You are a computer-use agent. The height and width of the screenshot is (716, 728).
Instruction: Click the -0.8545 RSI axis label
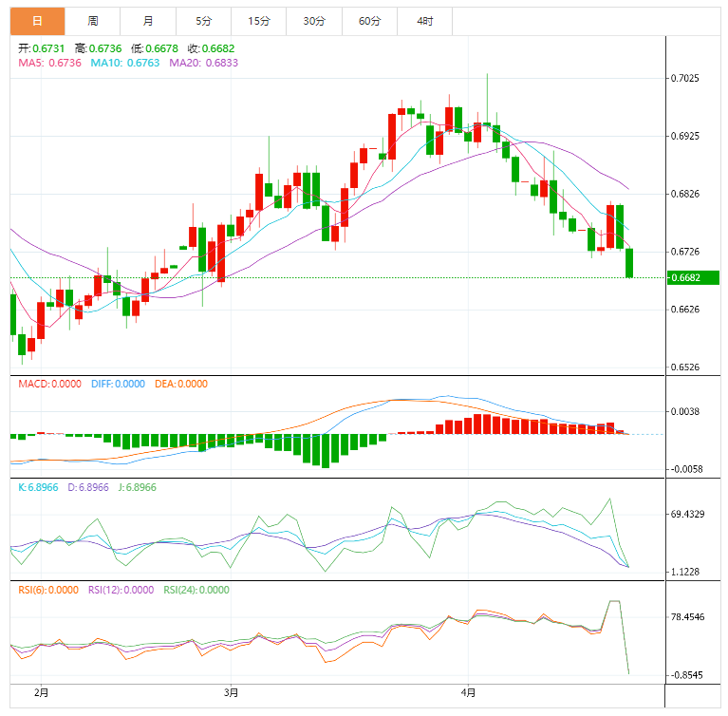686,675
